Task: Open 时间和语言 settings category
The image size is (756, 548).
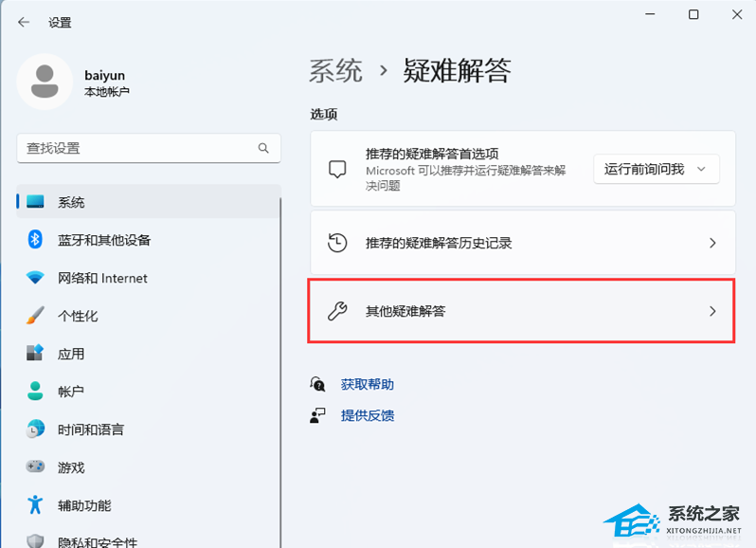Action: pyautogui.click(x=90, y=429)
